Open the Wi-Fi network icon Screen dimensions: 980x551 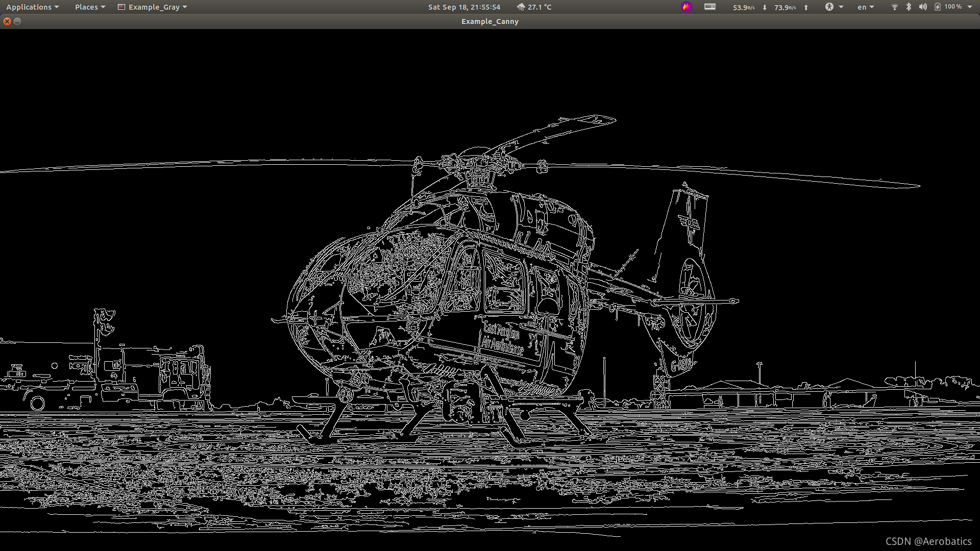pos(894,7)
